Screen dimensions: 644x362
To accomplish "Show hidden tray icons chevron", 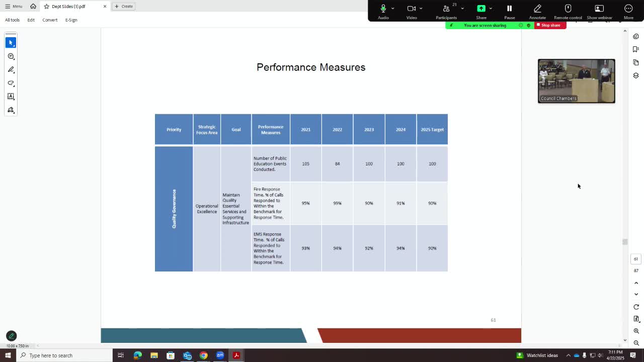I will tap(568, 355).
